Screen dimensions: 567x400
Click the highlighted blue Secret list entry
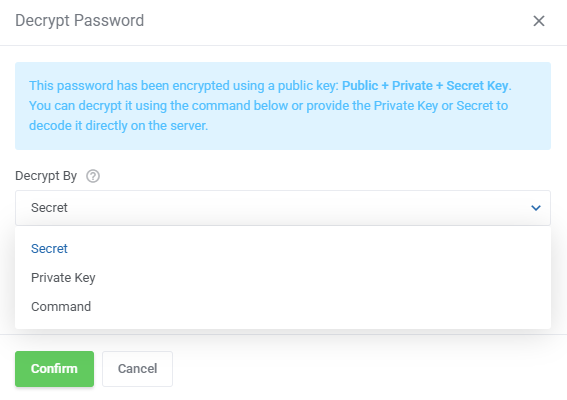pyautogui.click(x=49, y=248)
